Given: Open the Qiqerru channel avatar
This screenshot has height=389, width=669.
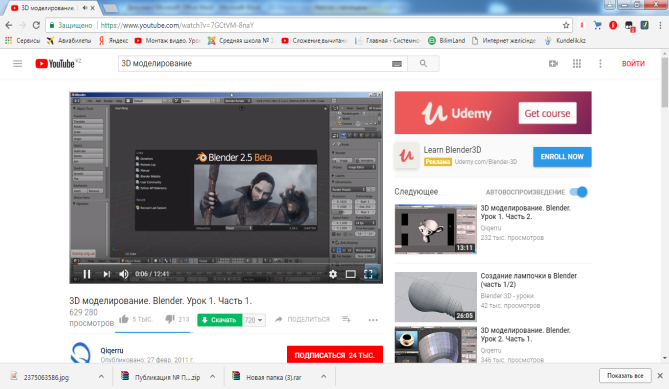Looking at the screenshot, I should point(81,353).
